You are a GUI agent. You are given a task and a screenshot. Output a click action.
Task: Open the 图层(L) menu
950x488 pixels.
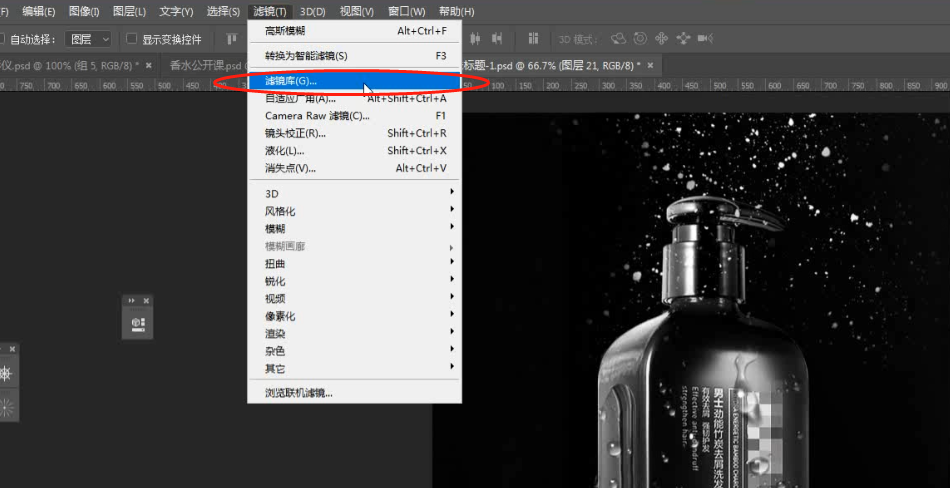click(x=129, y=12)
